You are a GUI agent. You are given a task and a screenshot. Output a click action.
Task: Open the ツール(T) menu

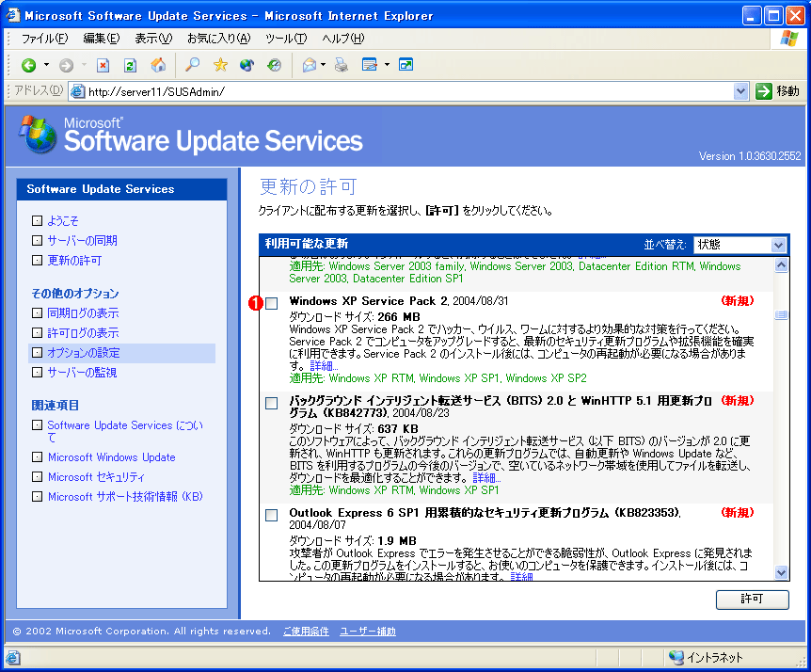point(286,39)
